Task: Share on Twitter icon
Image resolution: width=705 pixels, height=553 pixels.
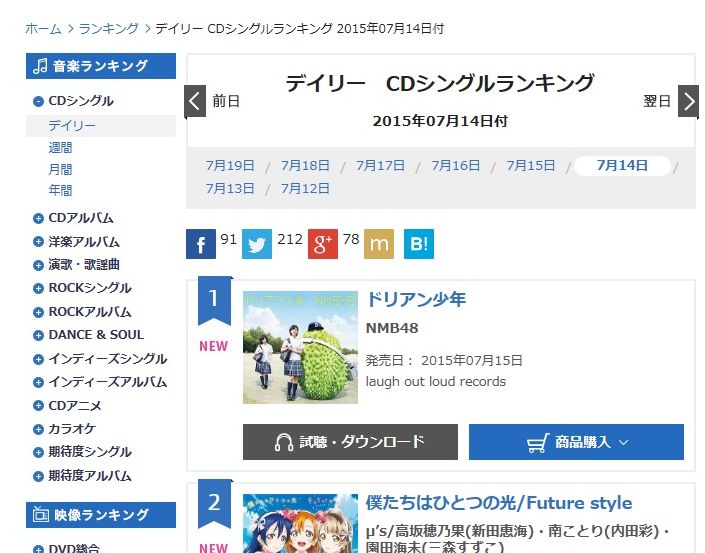Action: (x=257, y=244)
